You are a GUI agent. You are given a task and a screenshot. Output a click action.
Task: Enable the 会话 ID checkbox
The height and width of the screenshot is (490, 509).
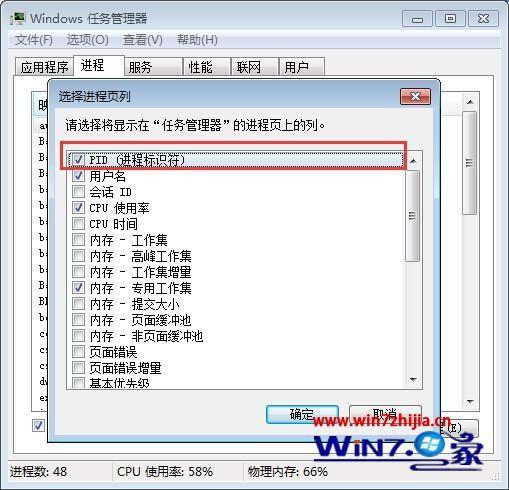(x=78, y=191)
